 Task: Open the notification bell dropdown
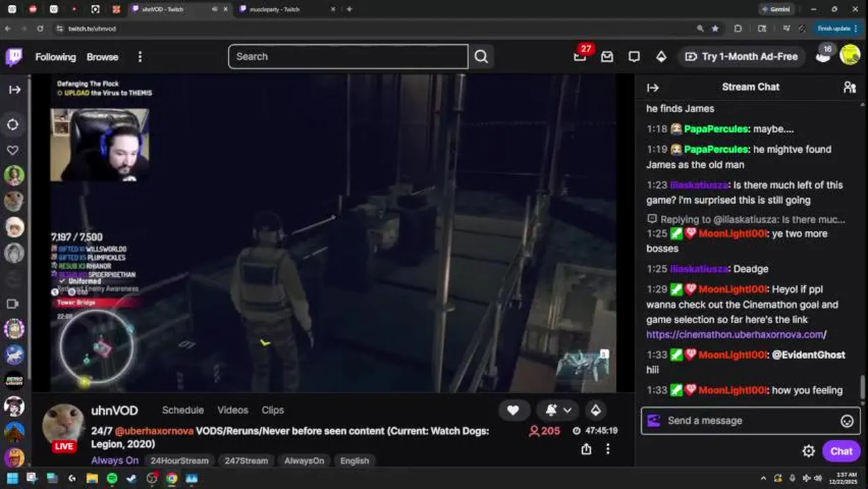[558, 410]
